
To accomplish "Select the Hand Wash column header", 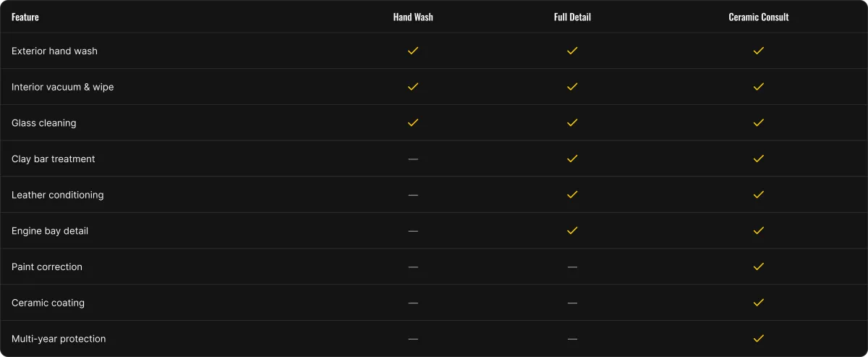I will (413, 17).
